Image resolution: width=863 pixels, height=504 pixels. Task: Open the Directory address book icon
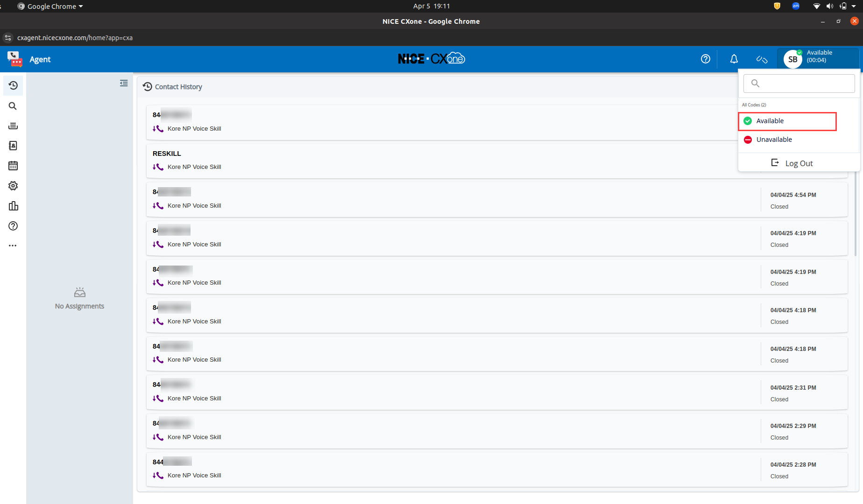[x=13, y=146]
